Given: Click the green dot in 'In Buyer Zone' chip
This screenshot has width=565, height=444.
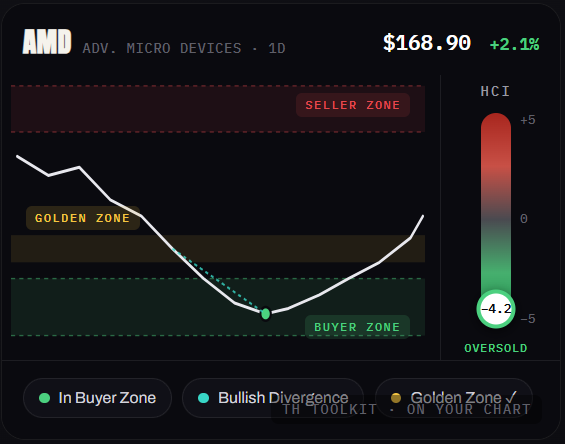Looking at the screenshot, I should [44, 398].
